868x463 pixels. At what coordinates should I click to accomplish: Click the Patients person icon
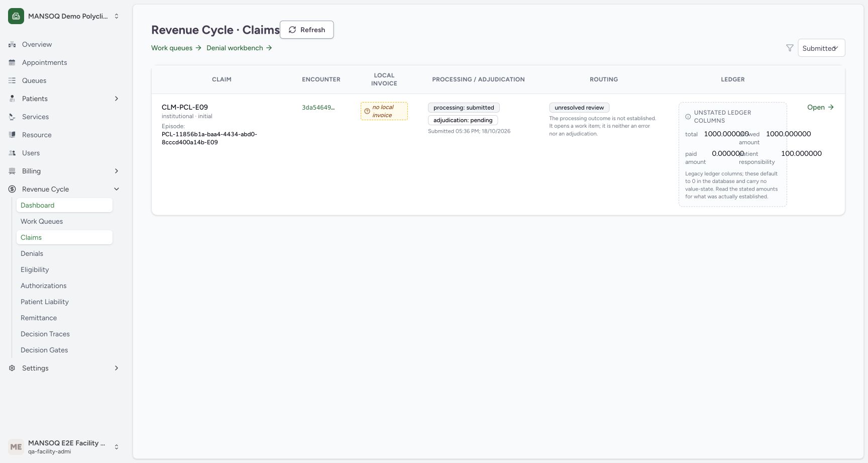coord(12,99)
